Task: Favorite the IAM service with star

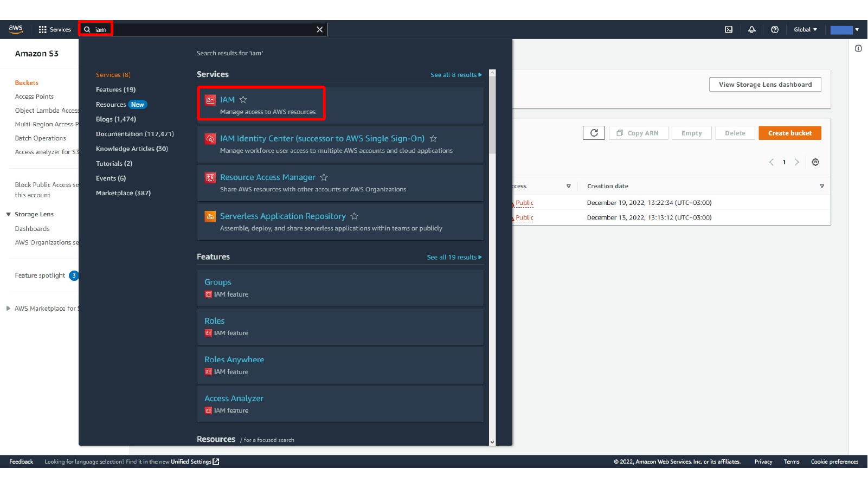Action: [243, 100]
